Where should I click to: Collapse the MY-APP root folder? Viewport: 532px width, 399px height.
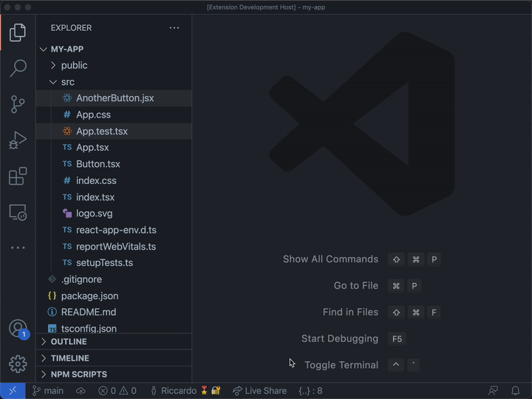pos(114,50)
